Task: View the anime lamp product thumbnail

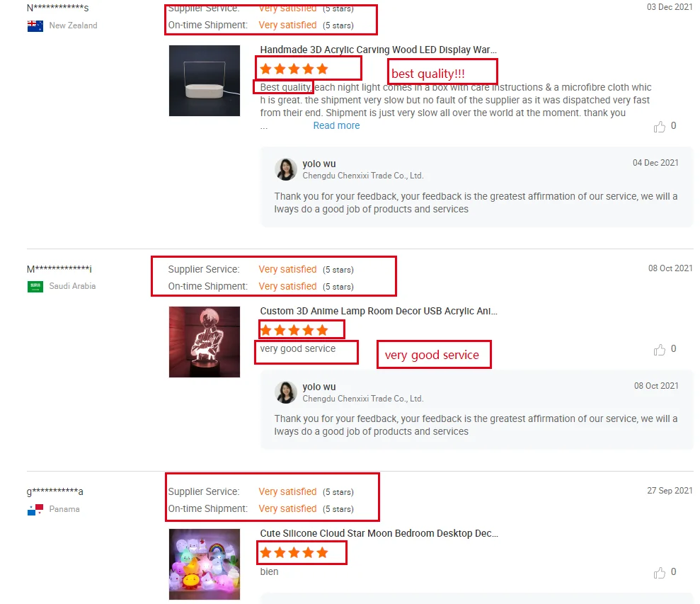Action: 205,342
